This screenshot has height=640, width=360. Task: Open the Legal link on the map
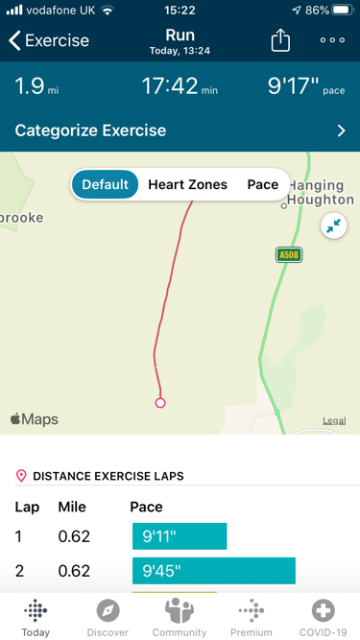(x=334, y=420)
